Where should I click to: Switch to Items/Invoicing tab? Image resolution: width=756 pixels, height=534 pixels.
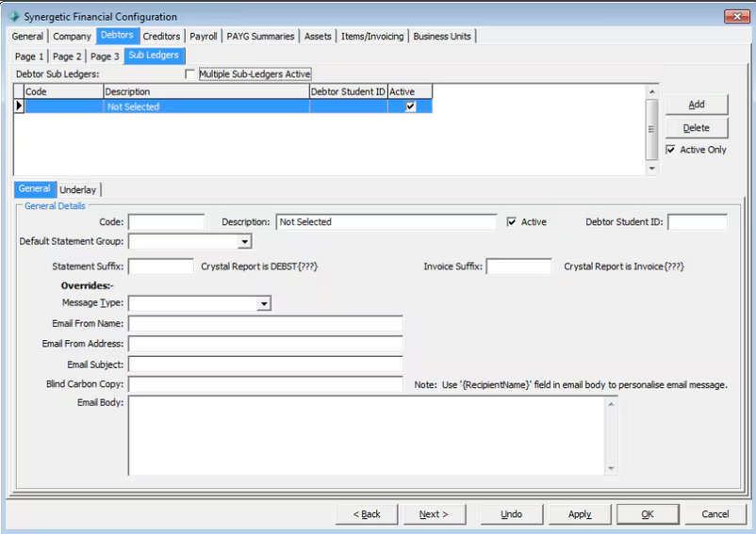372,37
